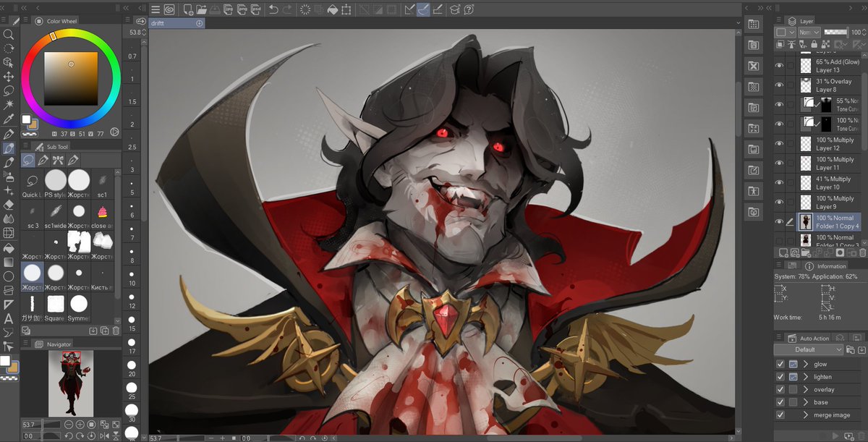Hide Layer 12 using its eye icon
This screenshot has height=442, width=868.
tap(779, 143)
